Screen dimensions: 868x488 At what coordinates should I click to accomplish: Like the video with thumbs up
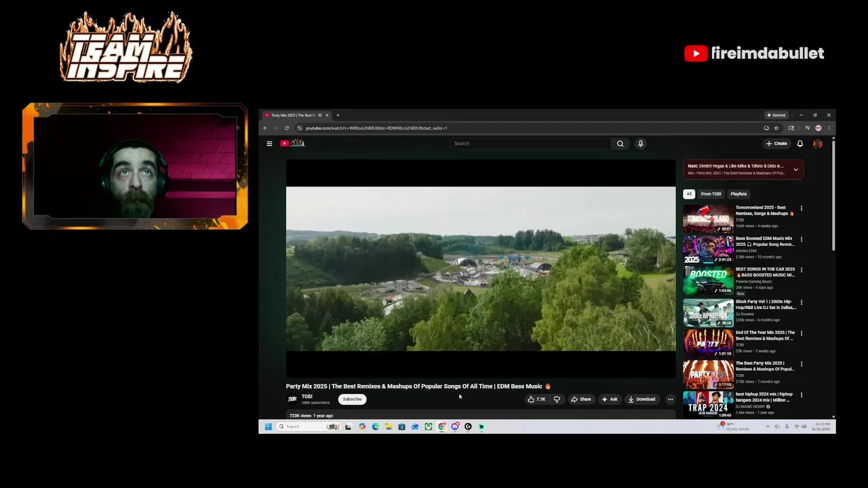pyautogui.click(x=536, y=399)
